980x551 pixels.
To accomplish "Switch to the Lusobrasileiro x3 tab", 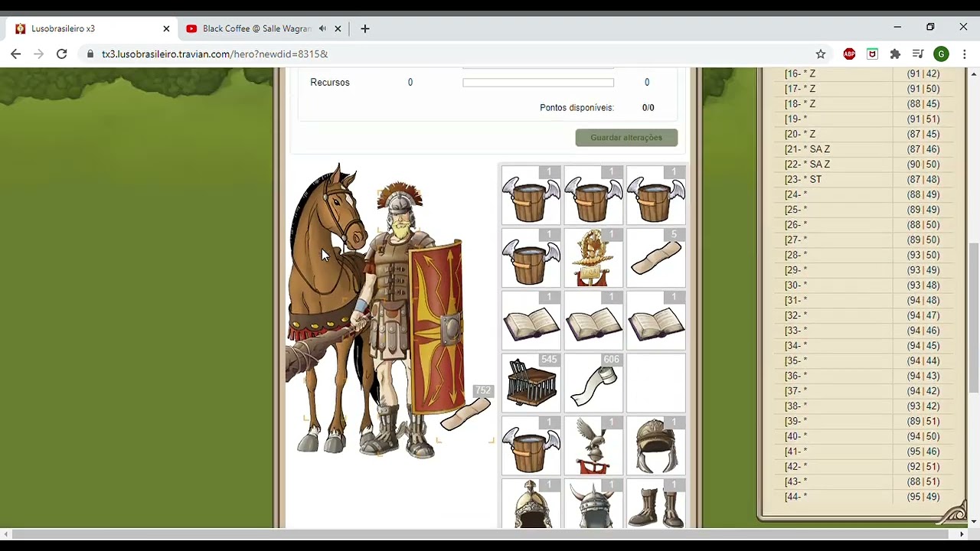I will tap(63, 28).
